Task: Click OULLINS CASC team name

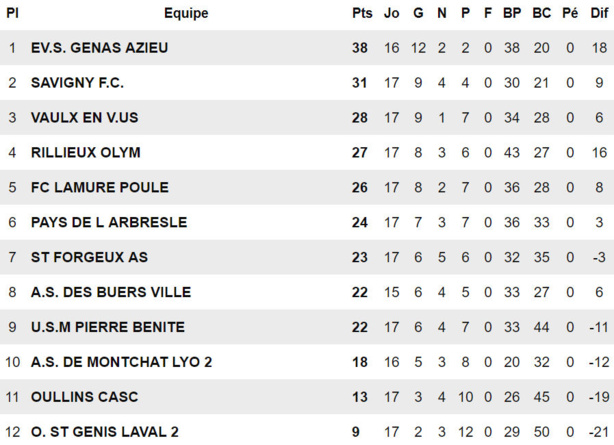Action: coord(84,397)
